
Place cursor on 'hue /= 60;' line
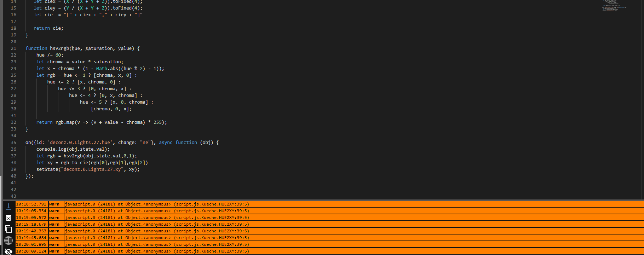(x=50, y=55)
